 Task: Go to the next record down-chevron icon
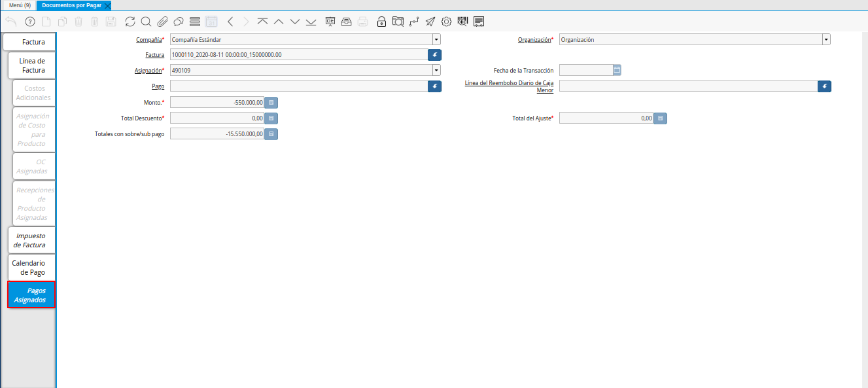click(294, 22)
